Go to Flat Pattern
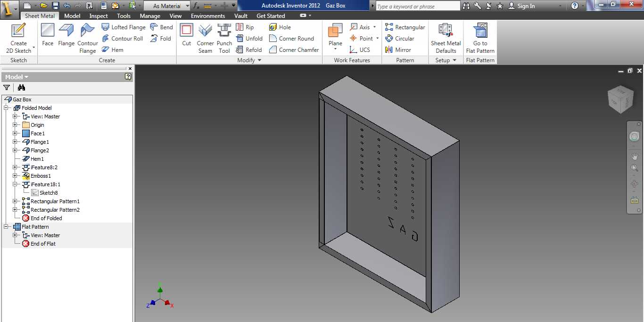 (x=480, y=39)
